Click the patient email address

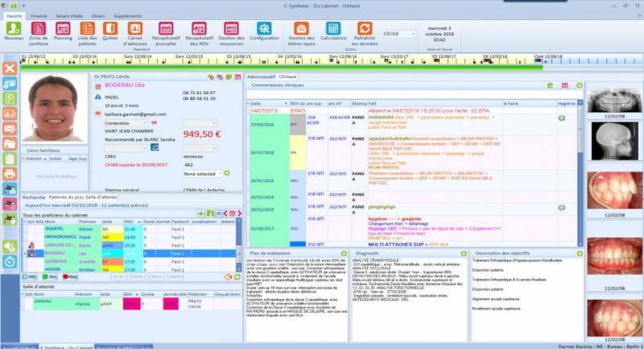click(x=135, y=114)
